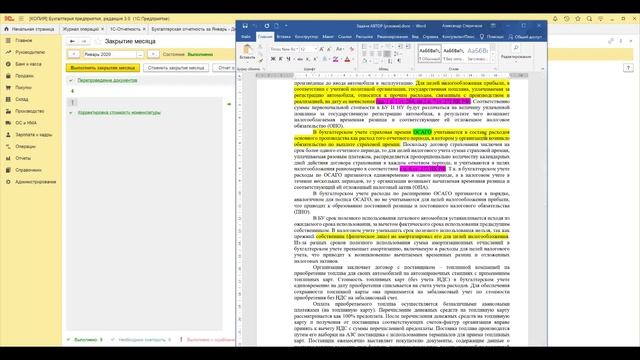
Task: Open 1C favorites star in title bar
Action: pos(578,19)
